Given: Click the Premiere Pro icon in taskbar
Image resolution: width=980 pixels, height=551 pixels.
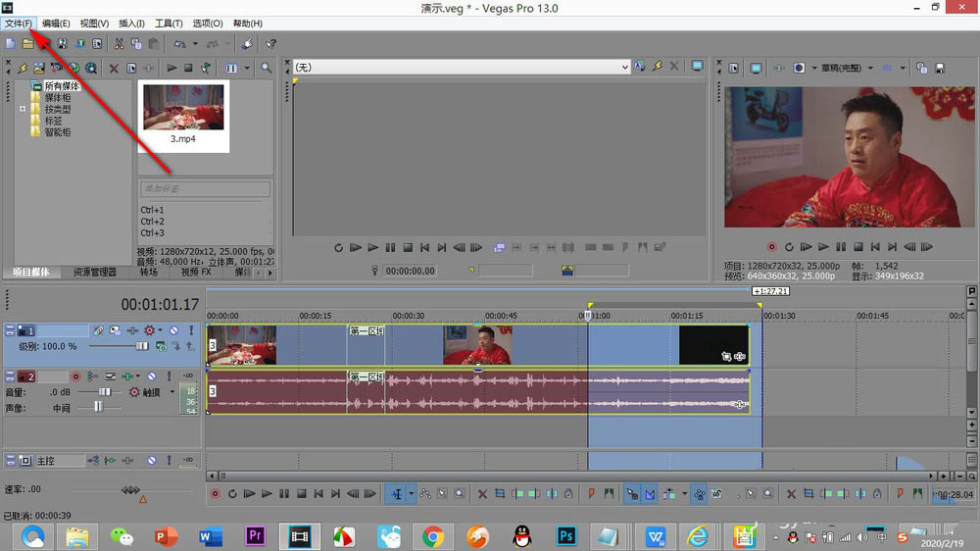Looking at the screenshot, I should (x=255, y=536).
